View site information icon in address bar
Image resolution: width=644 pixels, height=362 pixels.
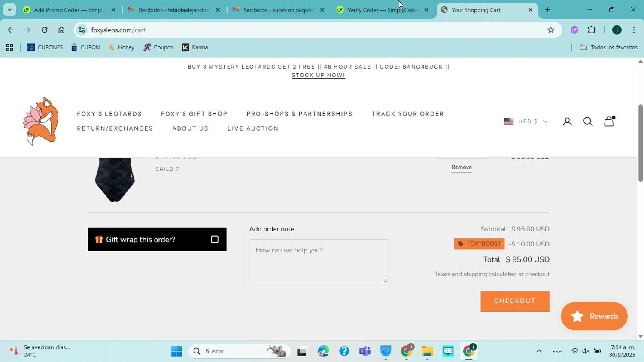click(82, 30)
